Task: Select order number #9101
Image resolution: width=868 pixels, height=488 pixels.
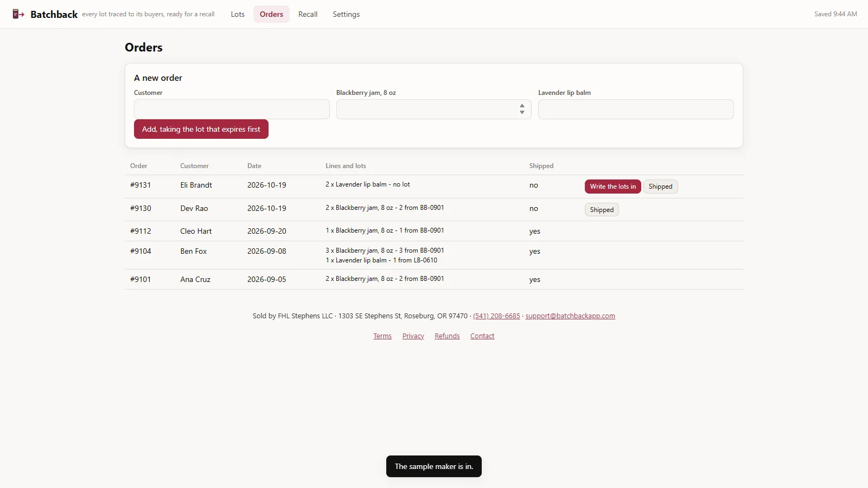Action: pos(141,279)
